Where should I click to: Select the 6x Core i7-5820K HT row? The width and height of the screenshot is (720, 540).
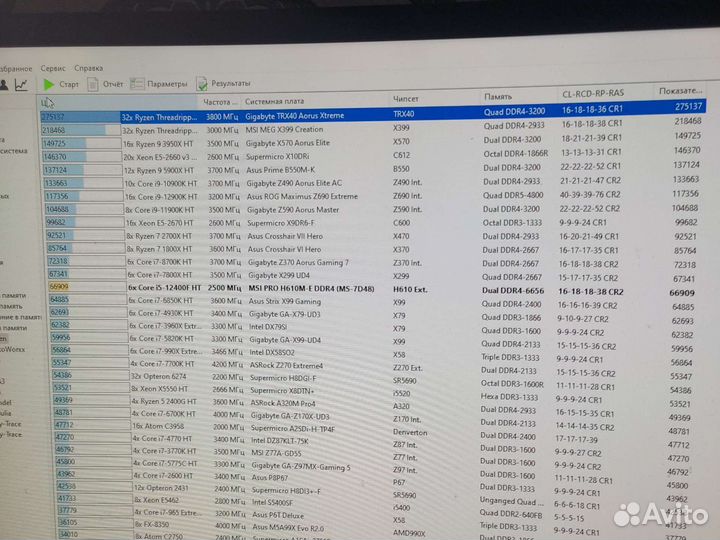tap(373, 341)
